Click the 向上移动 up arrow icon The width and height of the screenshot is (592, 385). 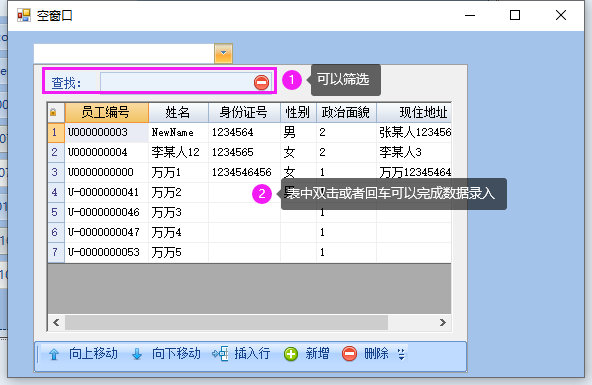click(54, 354)
